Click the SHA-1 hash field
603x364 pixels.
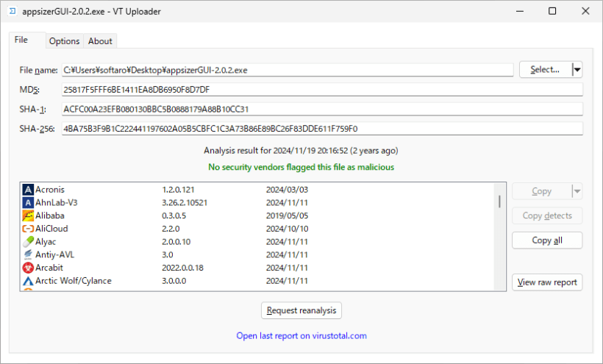tap(322, 109)
